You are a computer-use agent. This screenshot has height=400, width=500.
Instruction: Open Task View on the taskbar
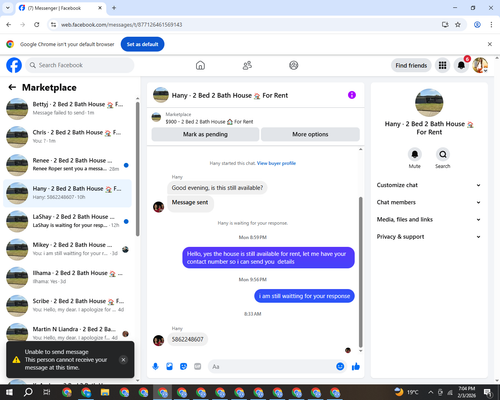click(x=47, y=392)
